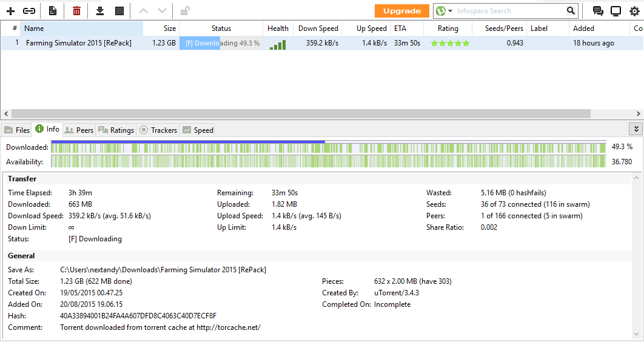Sort by Status column header
The image size is (644, 342).
[221, 29]
